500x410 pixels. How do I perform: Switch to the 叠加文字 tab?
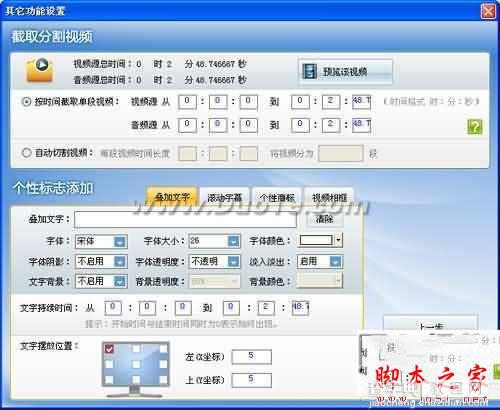172,197
